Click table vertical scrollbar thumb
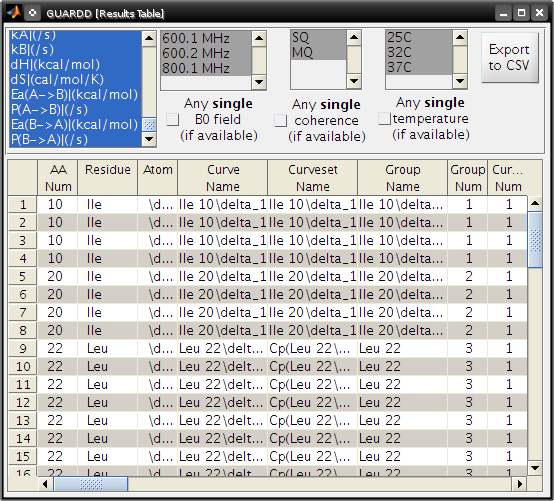The height and width of the screenshot is (501, 554). coord(535,240)
